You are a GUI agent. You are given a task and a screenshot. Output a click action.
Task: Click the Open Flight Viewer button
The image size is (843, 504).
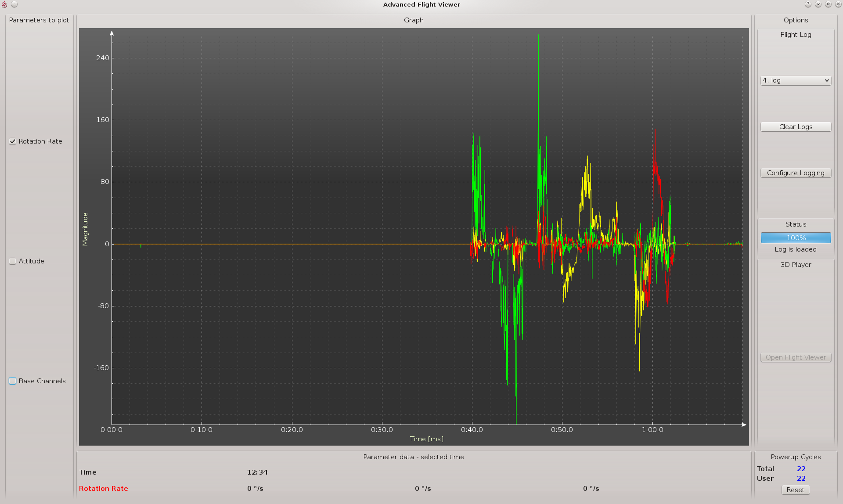tap(795, 357)
